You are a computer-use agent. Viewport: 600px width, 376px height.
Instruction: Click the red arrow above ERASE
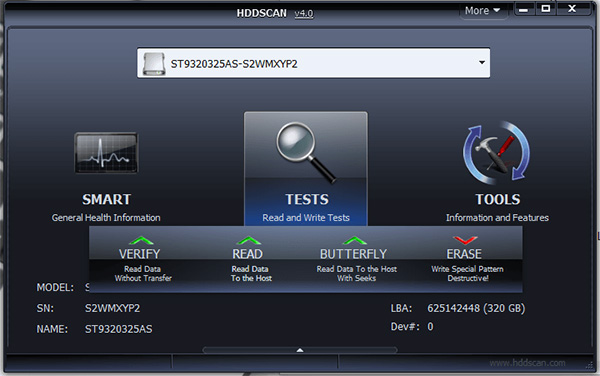[465, 240]
